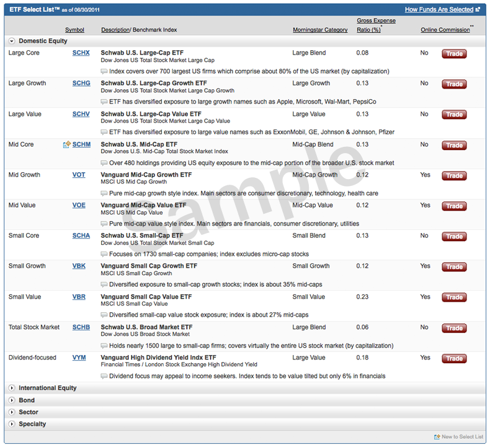Expand the Specialty section
Viewport: 490px width, 448px height.
tap(12, 424)
